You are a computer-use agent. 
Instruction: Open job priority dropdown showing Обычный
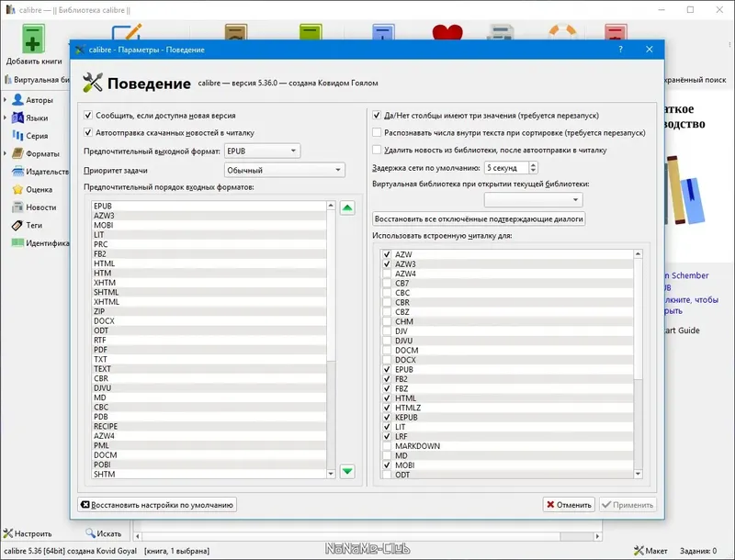pyautogui.click(x=285, y=170)
